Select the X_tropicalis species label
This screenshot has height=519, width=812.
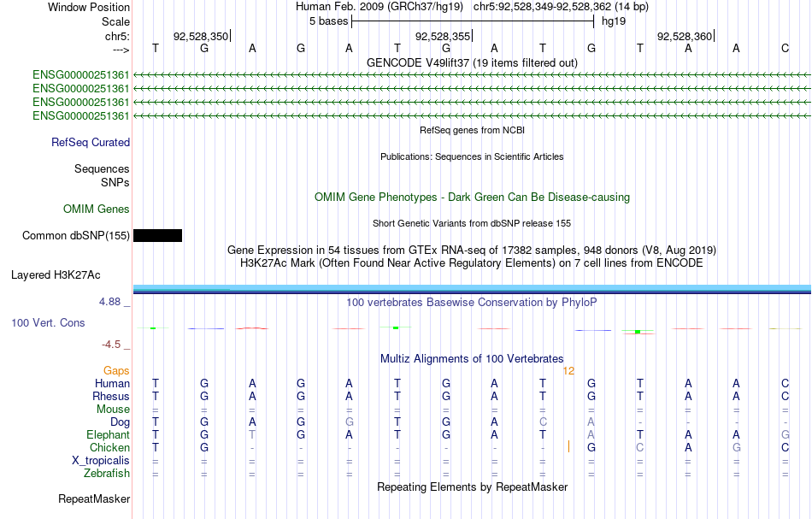point(101,461)
